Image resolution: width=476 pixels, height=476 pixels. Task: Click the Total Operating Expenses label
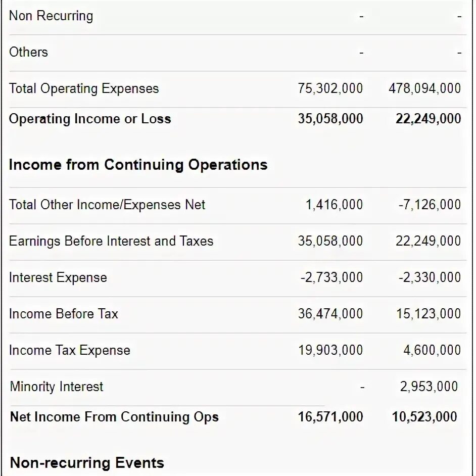point(84,88)
